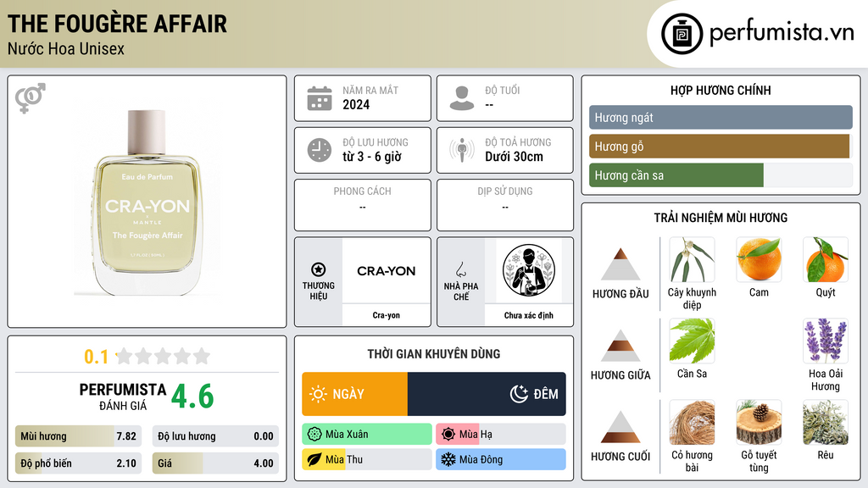The width and height of the screenshot is (868, 488).
Task: Click the clock icon for Độ lưu hương
Action: click(320, 150)
